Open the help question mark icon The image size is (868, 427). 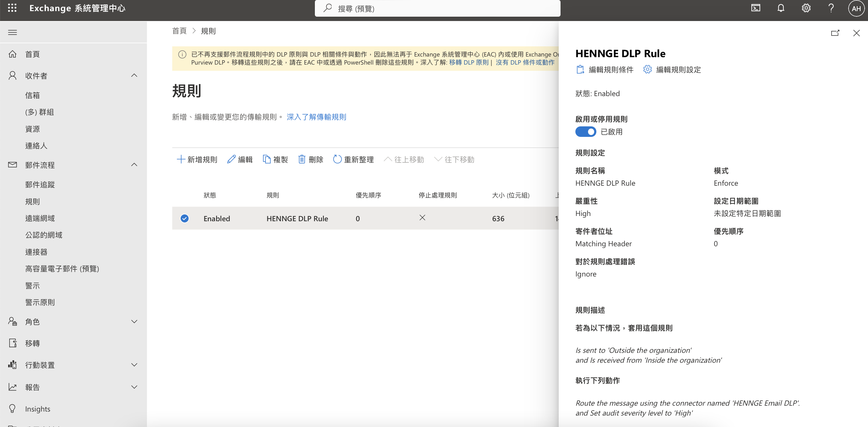[x=831, y=8]
